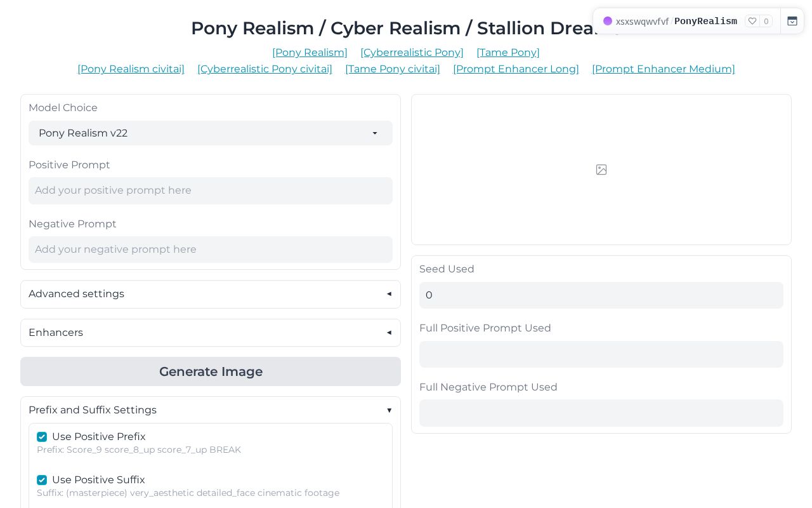This screenshot has height=508, width=812.
Task: Toggle the Use Positive Suffix checkbox
Action: (42, 480)
